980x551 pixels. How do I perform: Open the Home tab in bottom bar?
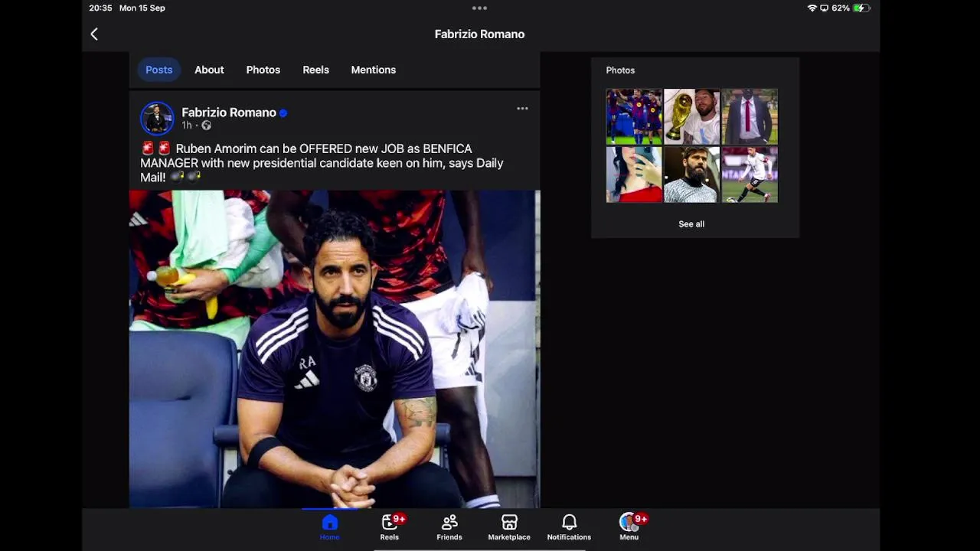click(330, 527)
